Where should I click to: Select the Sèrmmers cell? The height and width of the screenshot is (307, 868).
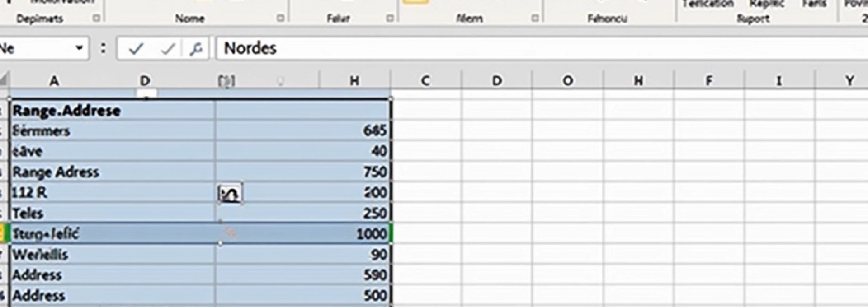(x=113, y=131)
